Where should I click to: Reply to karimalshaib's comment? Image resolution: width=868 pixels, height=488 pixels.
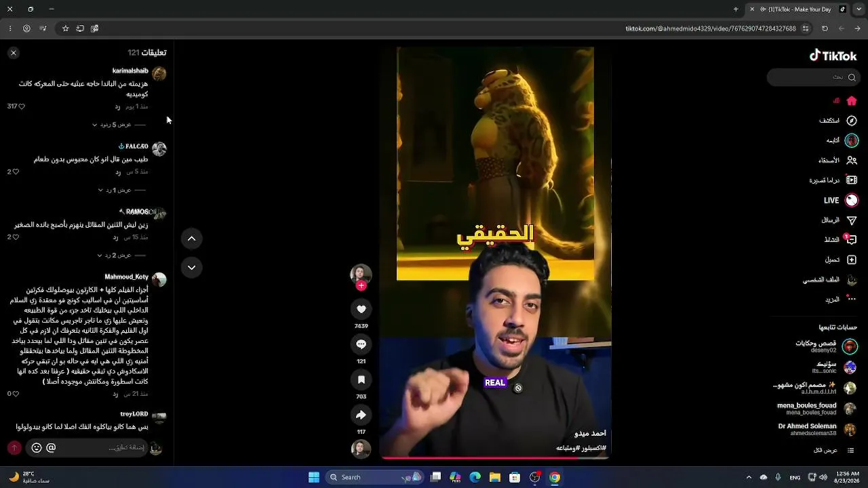tap(117, 107)
